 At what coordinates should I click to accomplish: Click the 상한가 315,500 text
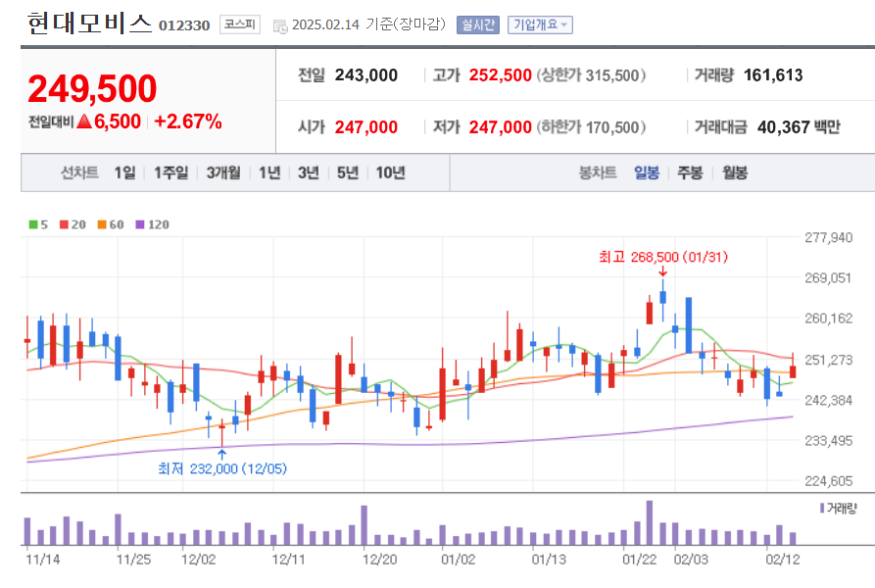click(592, 75)
